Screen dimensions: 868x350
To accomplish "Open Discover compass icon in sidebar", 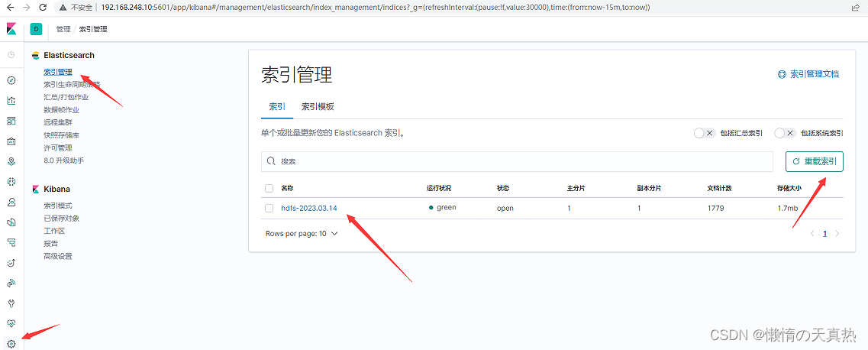I will (x=11, y=80).
